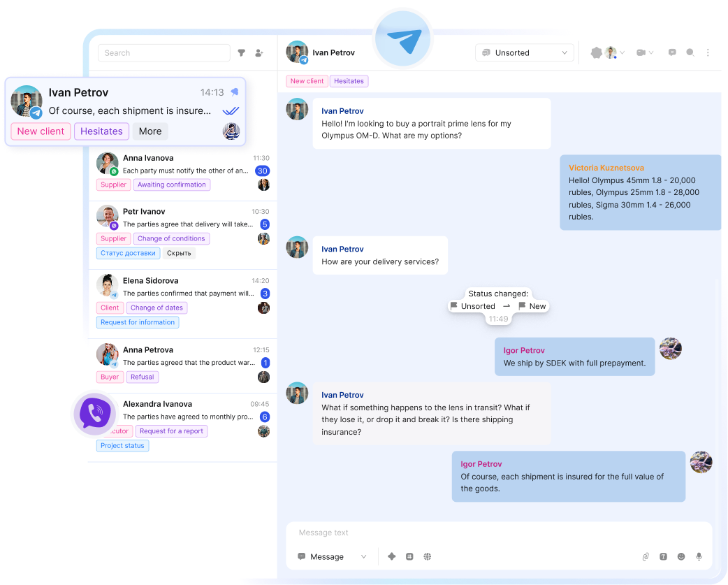
Task: Open Anna Ivanova's conversation
Action: 182,164
